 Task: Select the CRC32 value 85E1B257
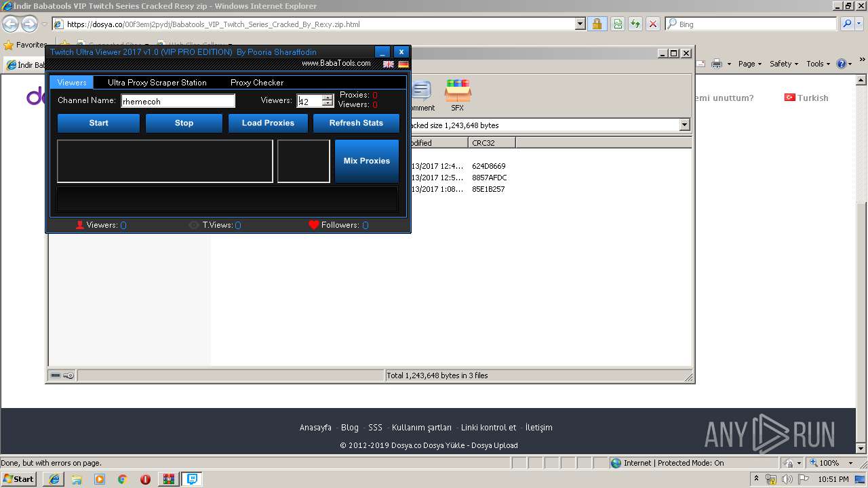point(488,189)
